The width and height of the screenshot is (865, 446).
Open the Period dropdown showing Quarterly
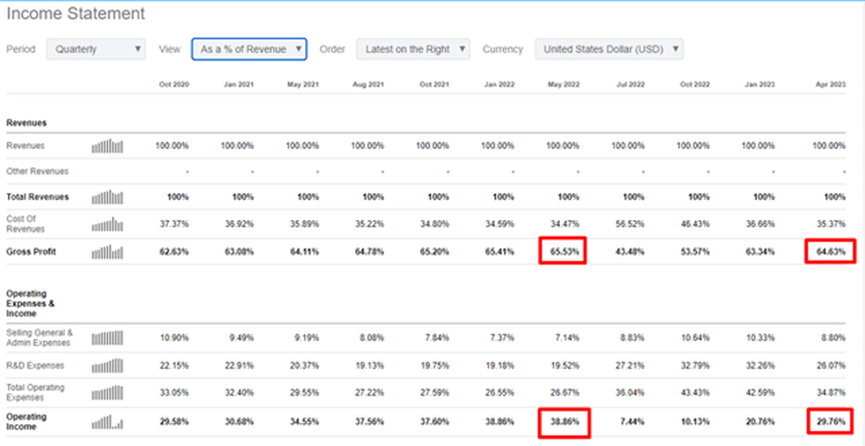(96, 49)
